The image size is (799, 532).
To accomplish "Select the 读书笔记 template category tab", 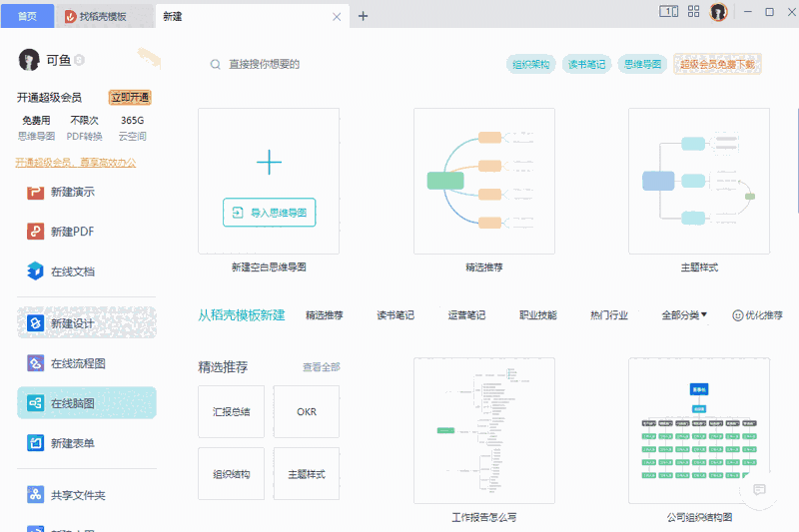I will tap(396, 315).
